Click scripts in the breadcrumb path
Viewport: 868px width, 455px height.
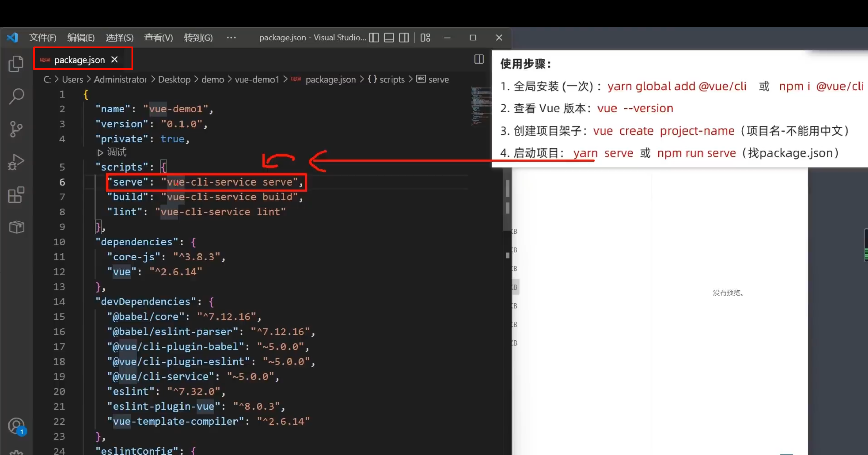coord(392,79)
